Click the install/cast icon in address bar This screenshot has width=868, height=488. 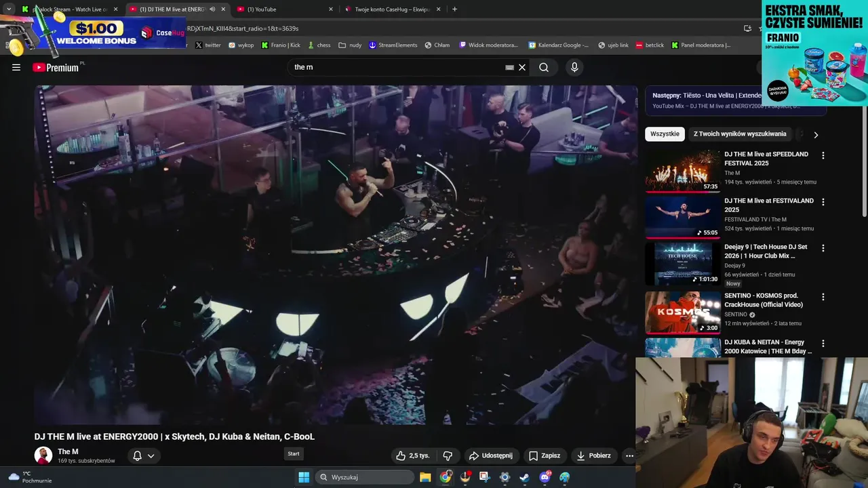point(747,28)
